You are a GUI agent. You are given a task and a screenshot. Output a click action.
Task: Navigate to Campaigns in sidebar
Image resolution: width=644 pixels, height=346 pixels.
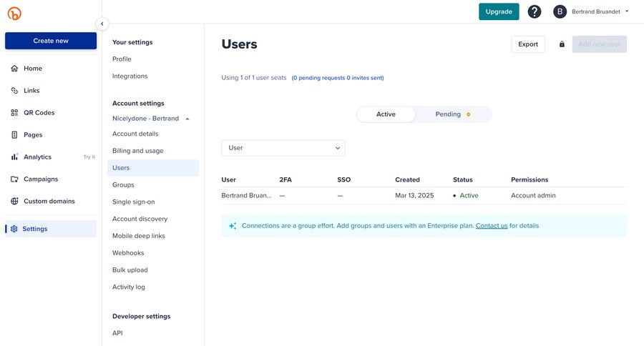(x=41, y=179)
